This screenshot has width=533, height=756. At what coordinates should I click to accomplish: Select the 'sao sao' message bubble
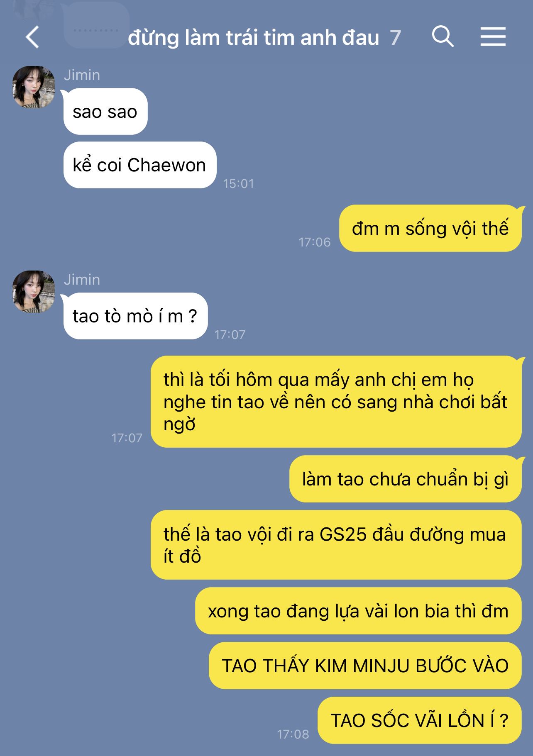coord(105,111)
